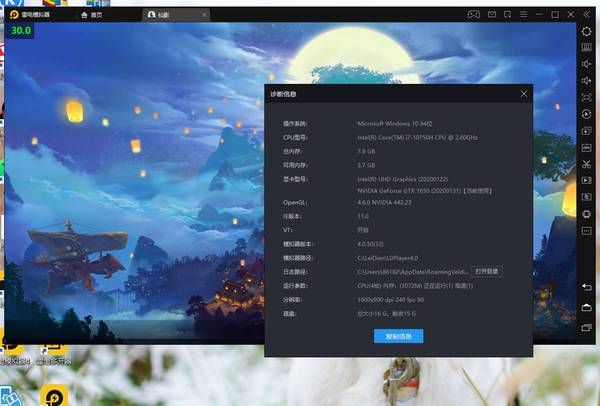Click the Android home button
This screenshot has height=406, width=600.
tap(586, 307)
